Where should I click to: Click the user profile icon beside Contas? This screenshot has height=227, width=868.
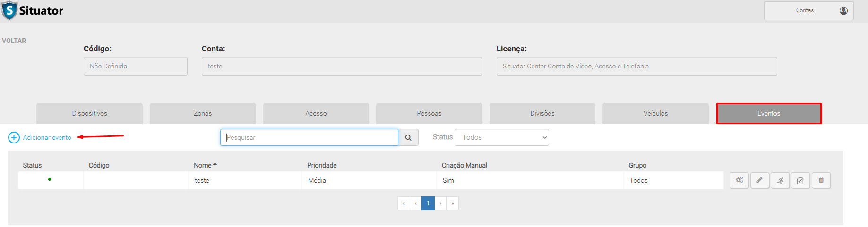843,10
